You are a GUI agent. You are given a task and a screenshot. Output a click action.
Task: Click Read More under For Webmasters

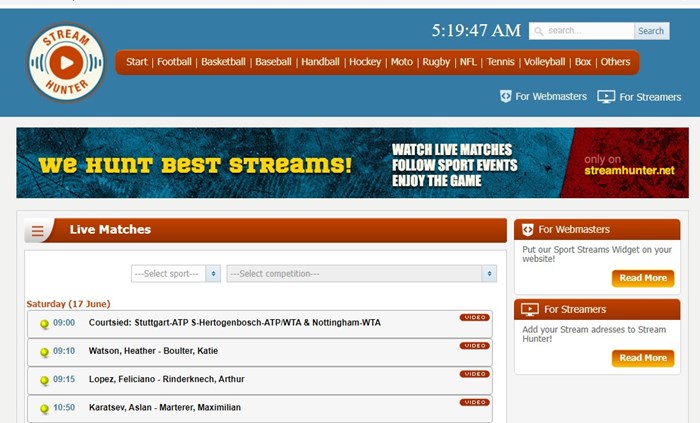[x=643, y=278]
